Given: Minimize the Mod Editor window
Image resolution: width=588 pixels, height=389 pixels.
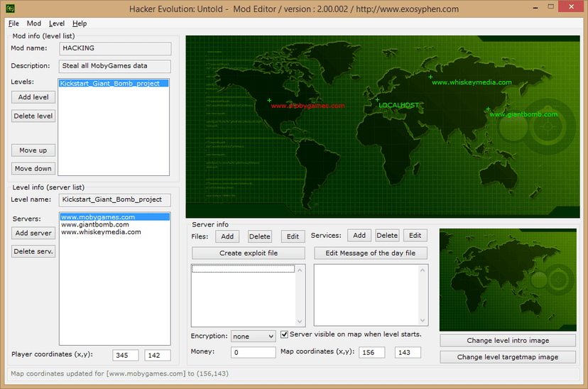Looking at the screenshot, I should pos(535,7).
